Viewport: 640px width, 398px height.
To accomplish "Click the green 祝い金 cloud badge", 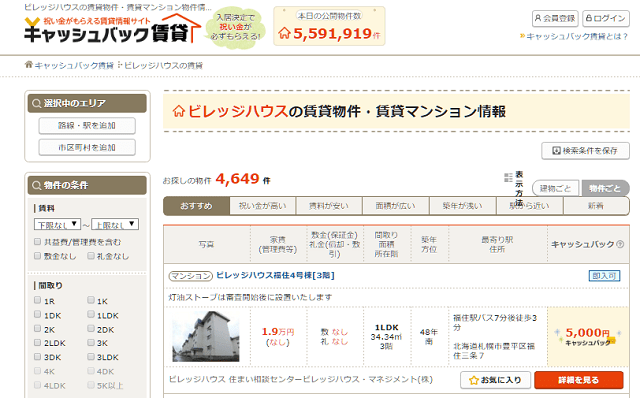I will 236,27.
